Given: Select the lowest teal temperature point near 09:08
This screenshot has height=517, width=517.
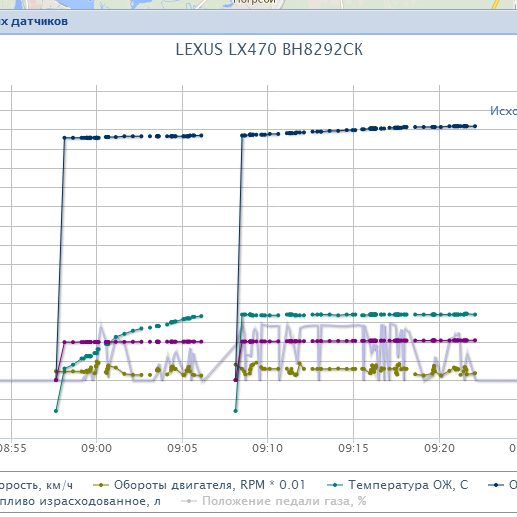Looking at the screenshot, I should click(x=236, y=411).
